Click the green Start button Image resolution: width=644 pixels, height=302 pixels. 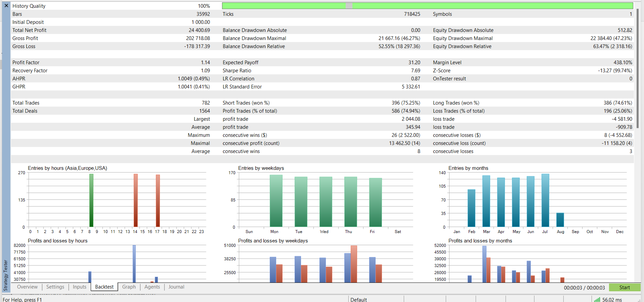625,287
